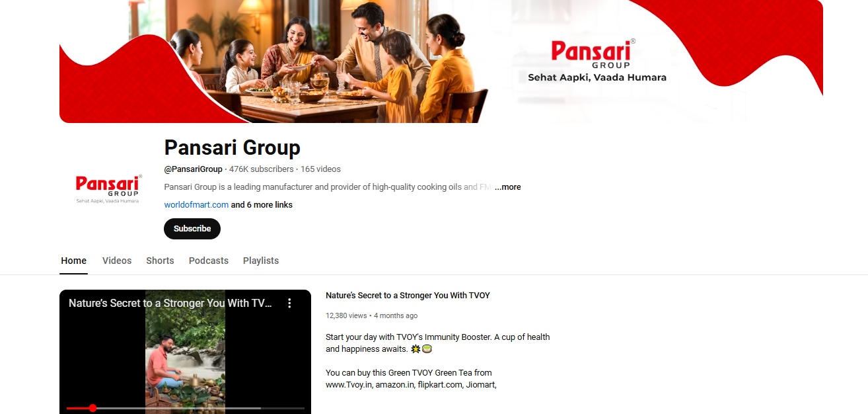Click the overlay video title on player
The image size is (868, 414).
pos(170,303)
